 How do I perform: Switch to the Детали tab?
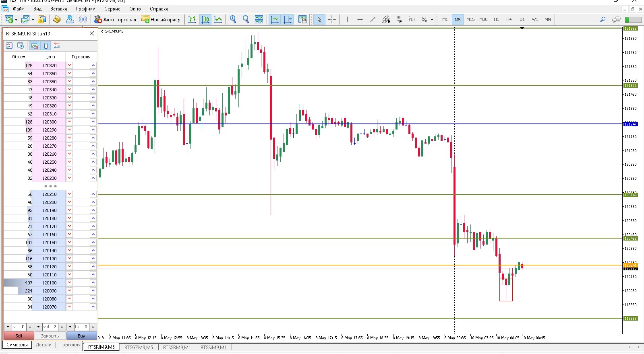[x=43, y=345]
